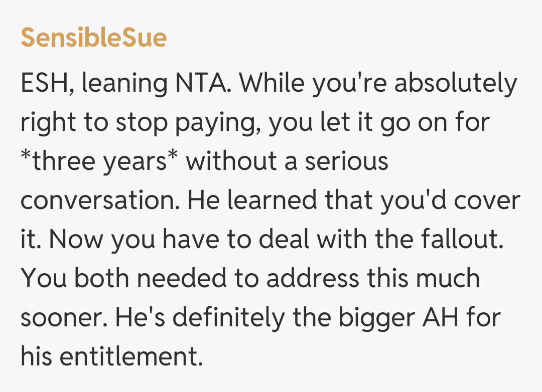Click the word "learned" in the comment

point(272,201)
